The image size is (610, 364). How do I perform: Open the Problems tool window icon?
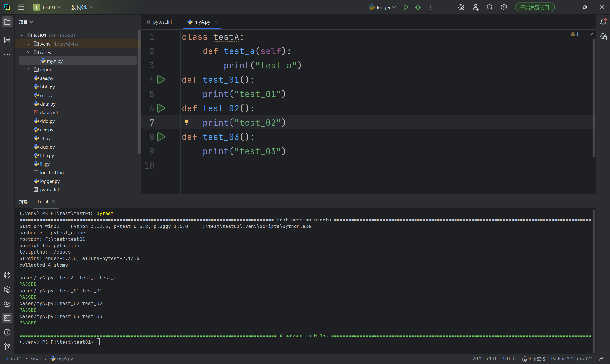point(7,332)
